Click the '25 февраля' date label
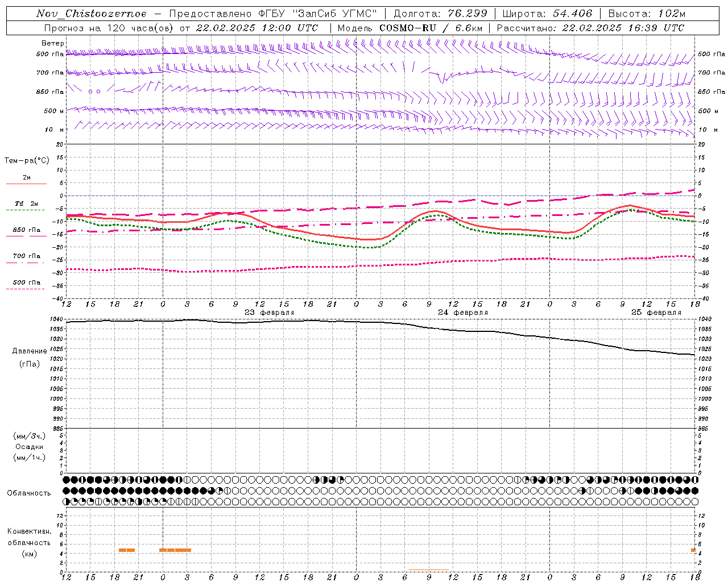The image size is (728, 582). [656, 313]
